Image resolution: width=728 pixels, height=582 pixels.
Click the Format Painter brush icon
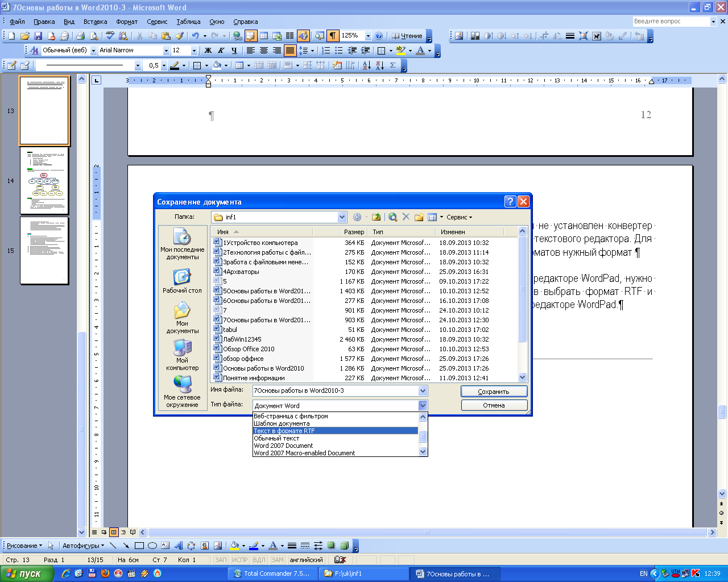[179, 36]
